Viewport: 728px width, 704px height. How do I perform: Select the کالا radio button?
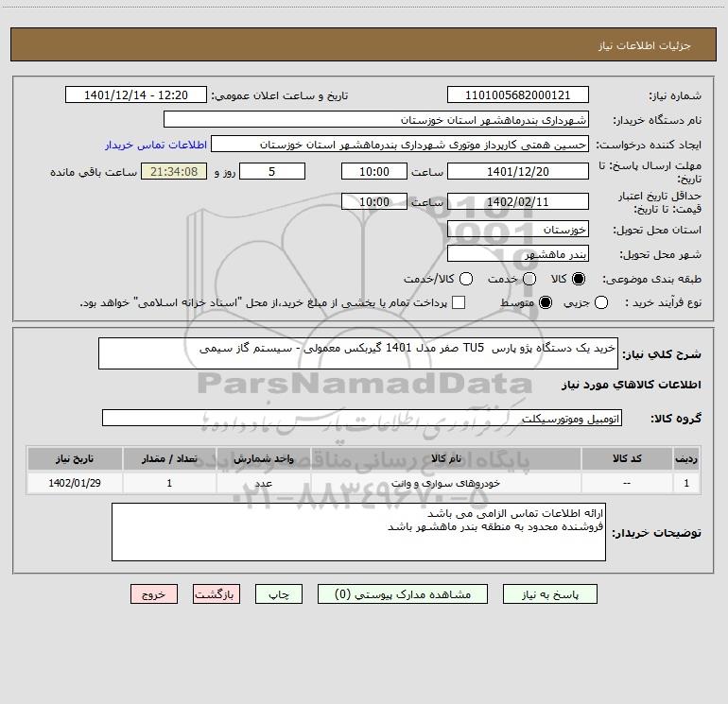(579, 279)
